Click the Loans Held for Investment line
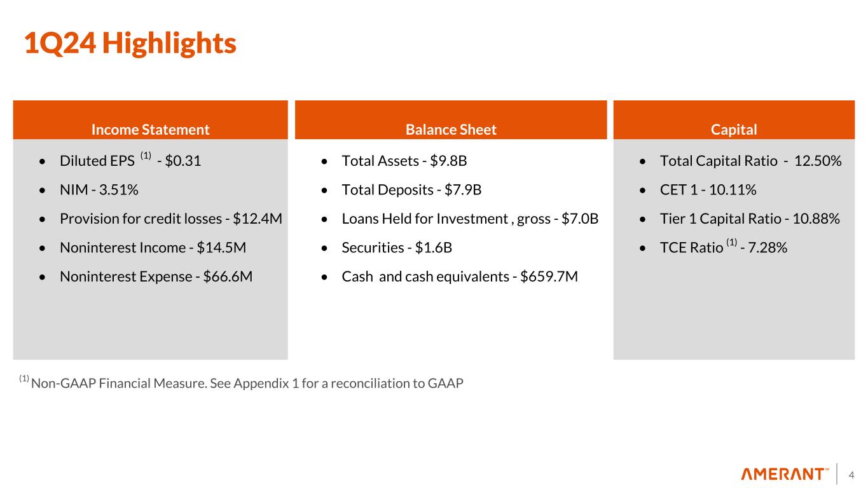868x488 pixels. [470, 219]
